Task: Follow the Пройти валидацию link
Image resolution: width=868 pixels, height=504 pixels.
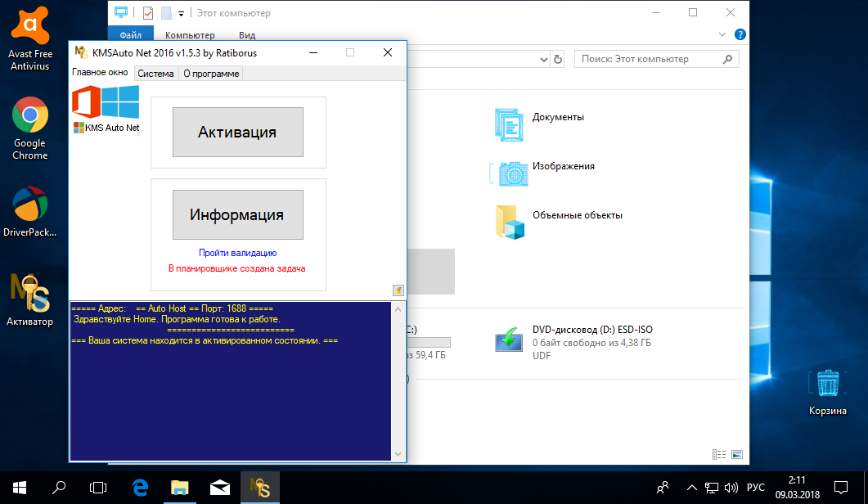Action: tap(238, 253)
